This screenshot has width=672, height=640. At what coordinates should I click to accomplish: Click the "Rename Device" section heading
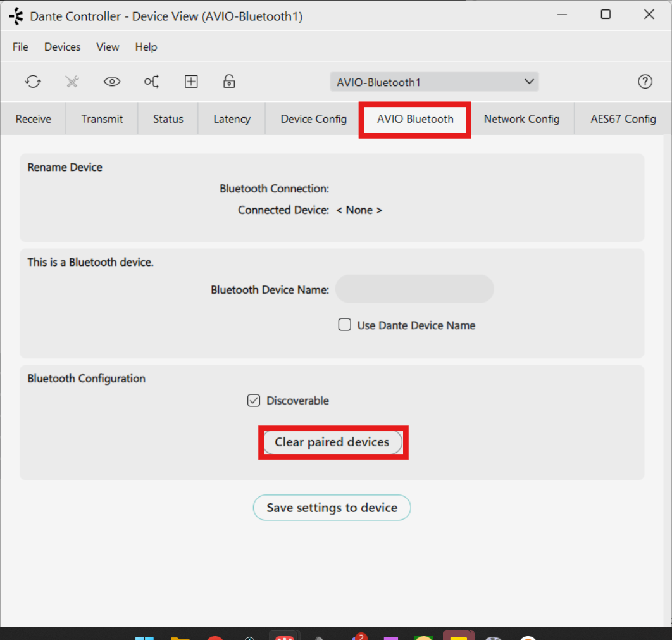point(65,167)
